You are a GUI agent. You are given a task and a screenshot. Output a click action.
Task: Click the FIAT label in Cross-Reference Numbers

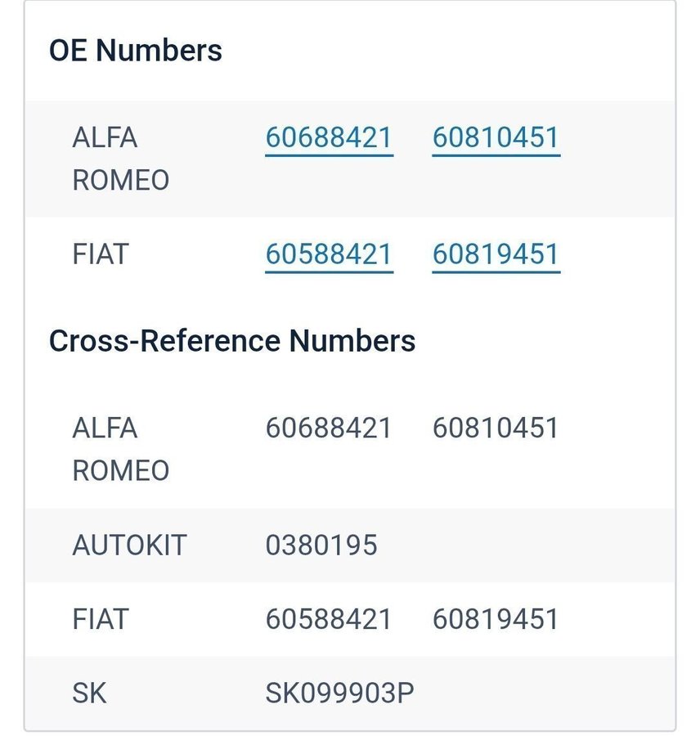click(x=101, y=619)
